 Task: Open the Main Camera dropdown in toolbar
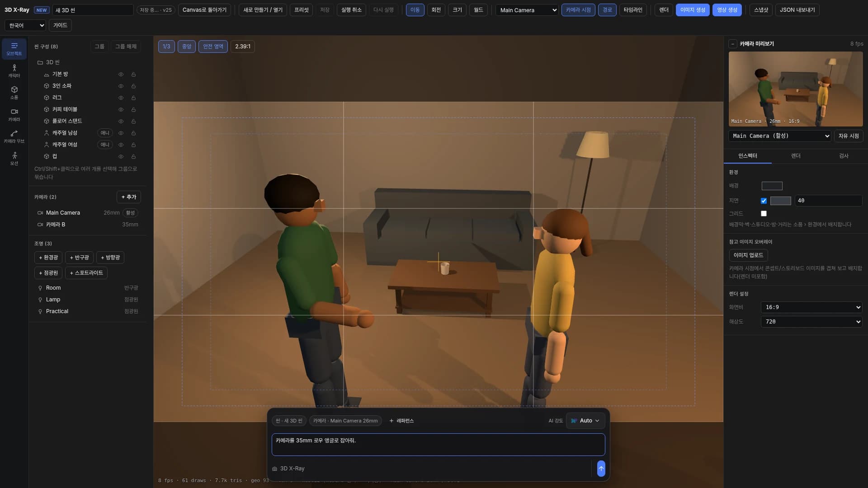tap(527, 10)
